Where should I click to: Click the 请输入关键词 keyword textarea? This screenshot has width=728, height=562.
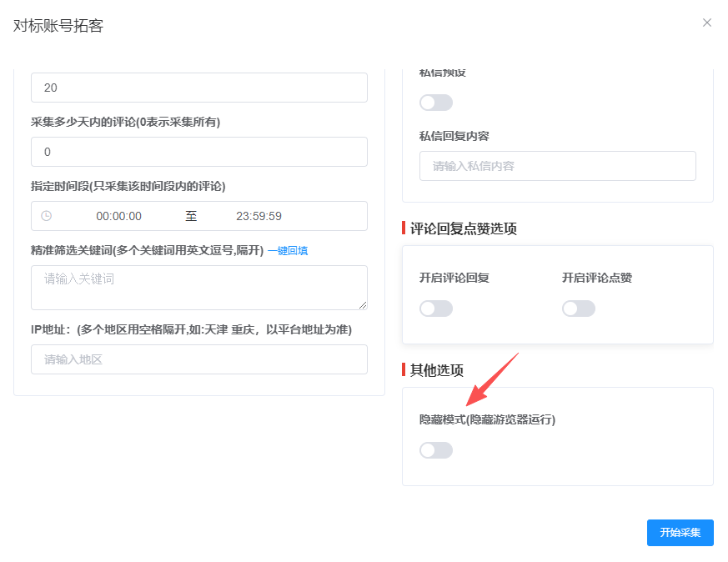click(199, 288)
